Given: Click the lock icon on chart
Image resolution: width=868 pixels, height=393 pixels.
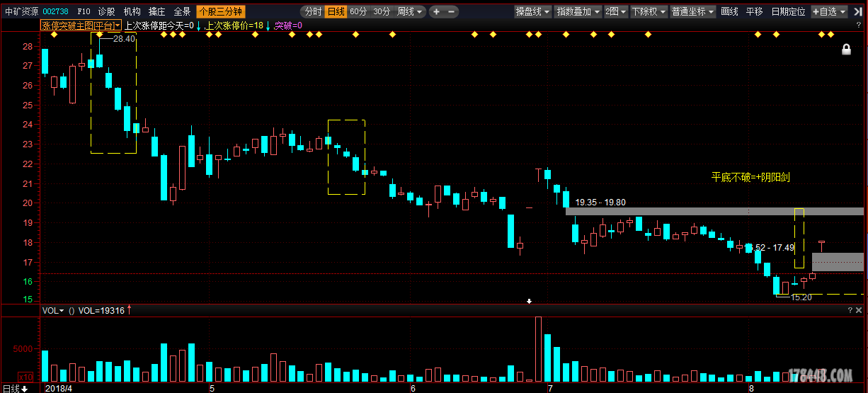Looking at the screenshot, I should coord(845,49).
